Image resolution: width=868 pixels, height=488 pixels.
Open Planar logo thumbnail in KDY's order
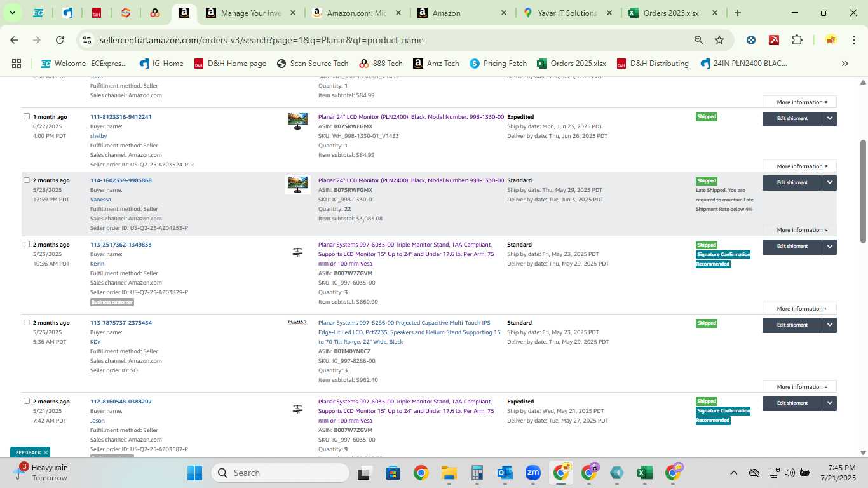point(297,322)
